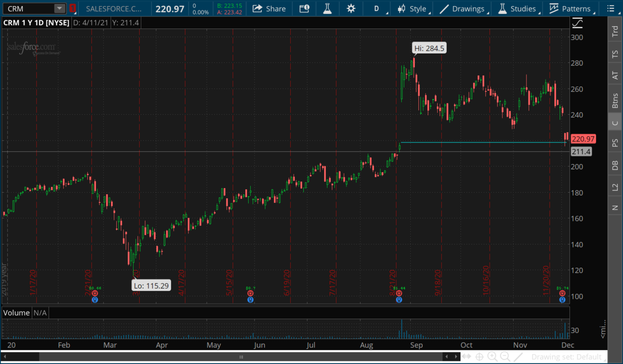Click the zoom out magnifier icon

click(505, 357)
